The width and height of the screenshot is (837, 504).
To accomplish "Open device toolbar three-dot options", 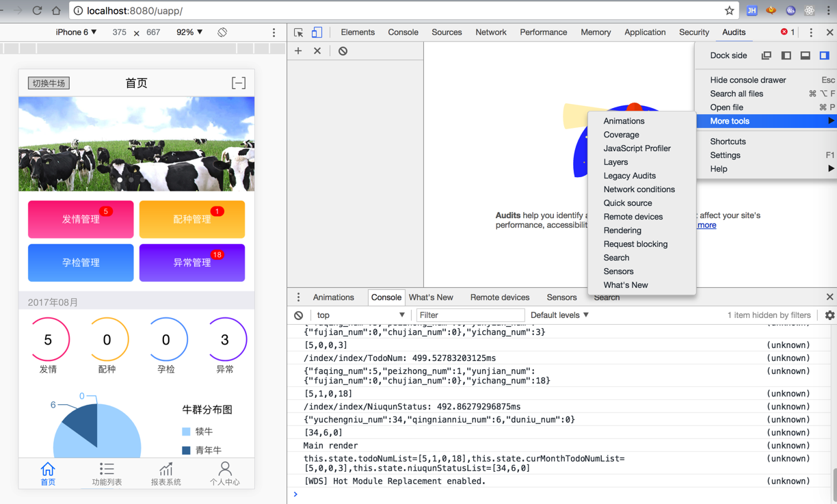I will pyautogui.click(x=274, y=32).
